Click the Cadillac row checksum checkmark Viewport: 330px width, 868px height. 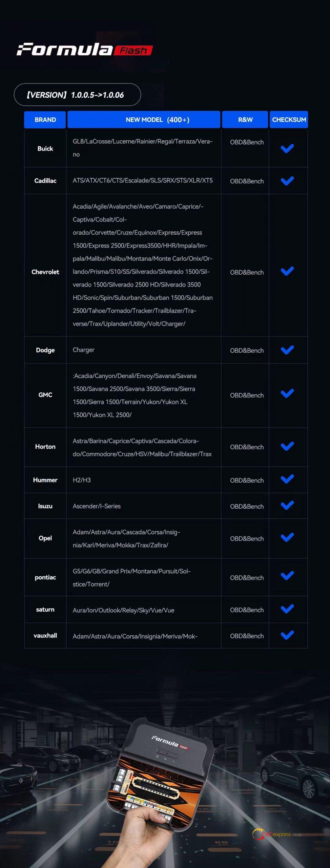click(287, 181)
